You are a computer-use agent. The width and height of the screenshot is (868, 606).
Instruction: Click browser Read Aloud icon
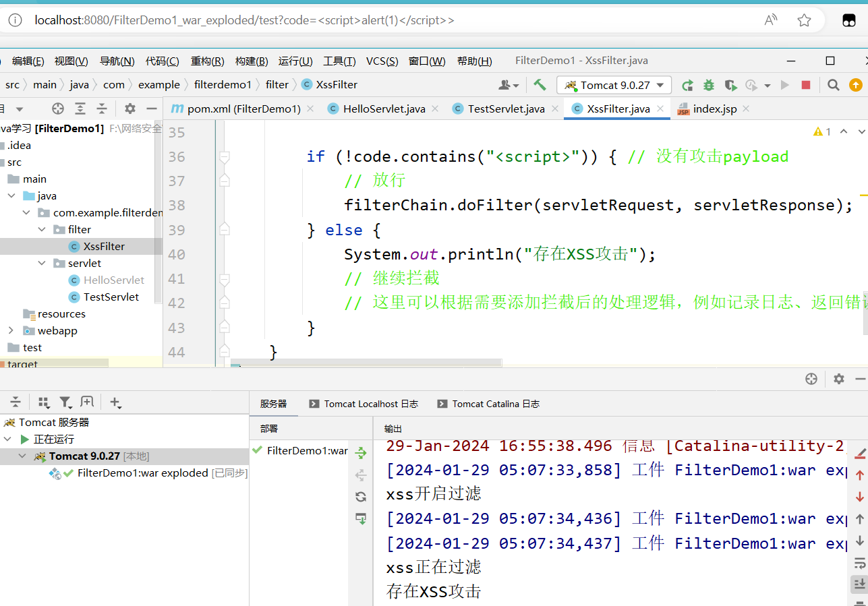771,20
